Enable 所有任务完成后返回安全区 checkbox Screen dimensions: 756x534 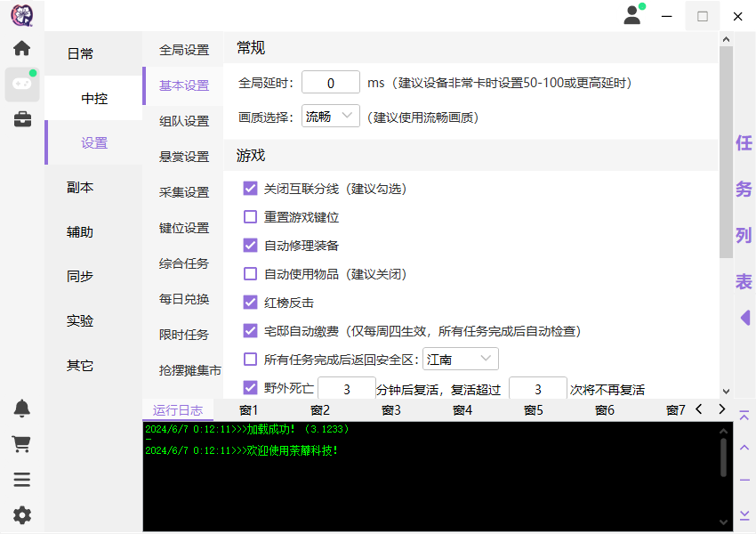[x=250, y=359]
